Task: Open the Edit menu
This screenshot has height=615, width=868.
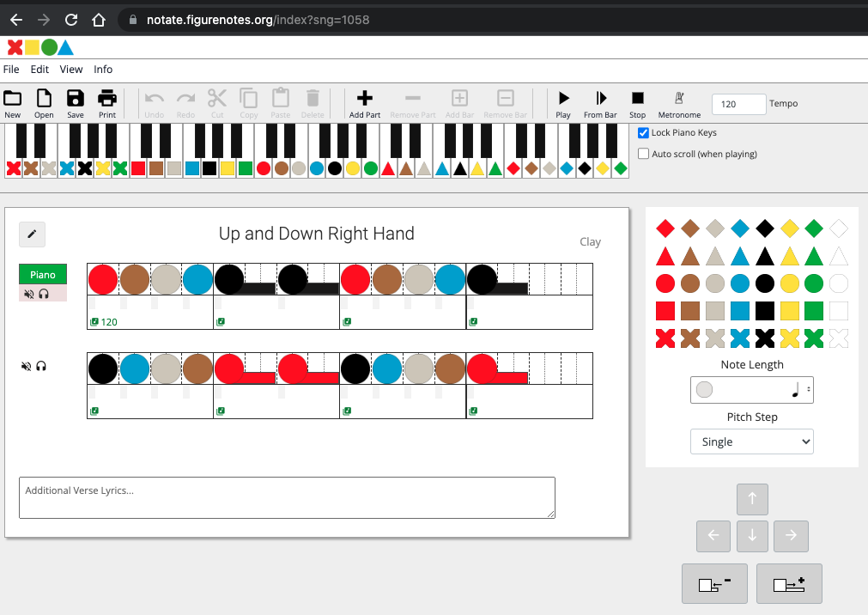Action: [x=39, y=70]
